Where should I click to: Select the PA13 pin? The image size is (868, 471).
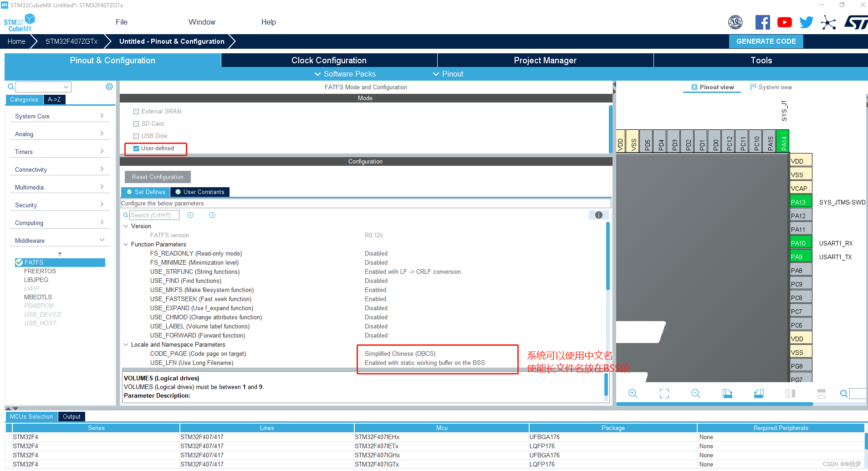click(x=801, y=202)
